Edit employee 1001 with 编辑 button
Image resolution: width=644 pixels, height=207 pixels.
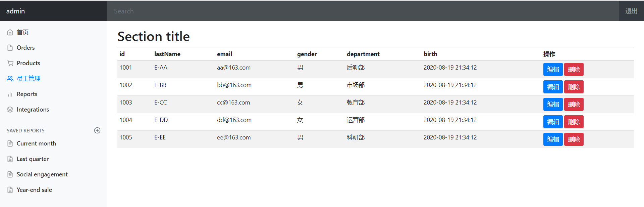553,70
